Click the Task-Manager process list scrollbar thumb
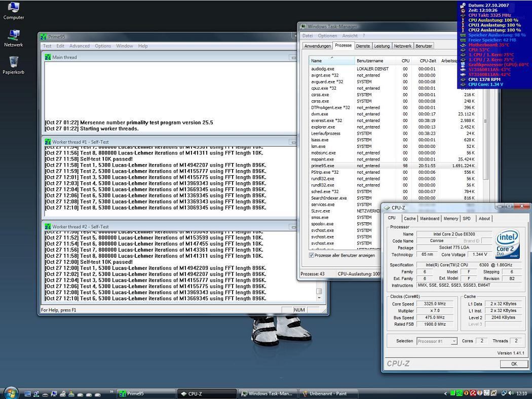The image size is (532, 399). [x=485, y=121]
